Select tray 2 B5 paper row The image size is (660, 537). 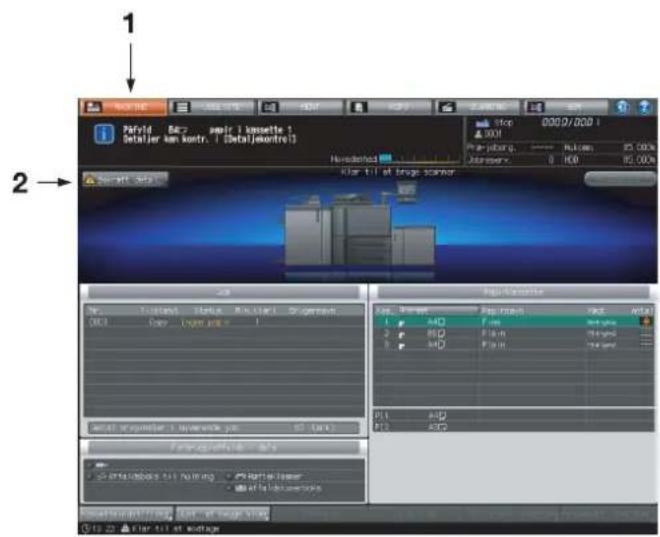click(x=513, y=333)
